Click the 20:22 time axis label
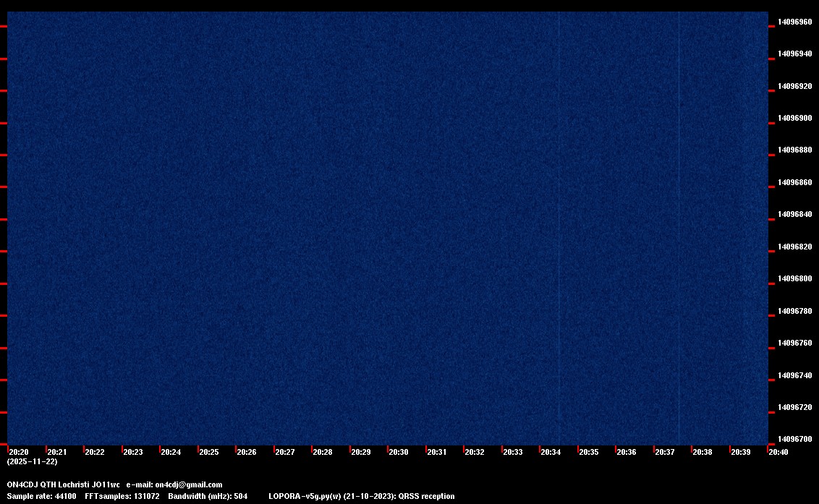Screen dimensions: 819x504 95,452
